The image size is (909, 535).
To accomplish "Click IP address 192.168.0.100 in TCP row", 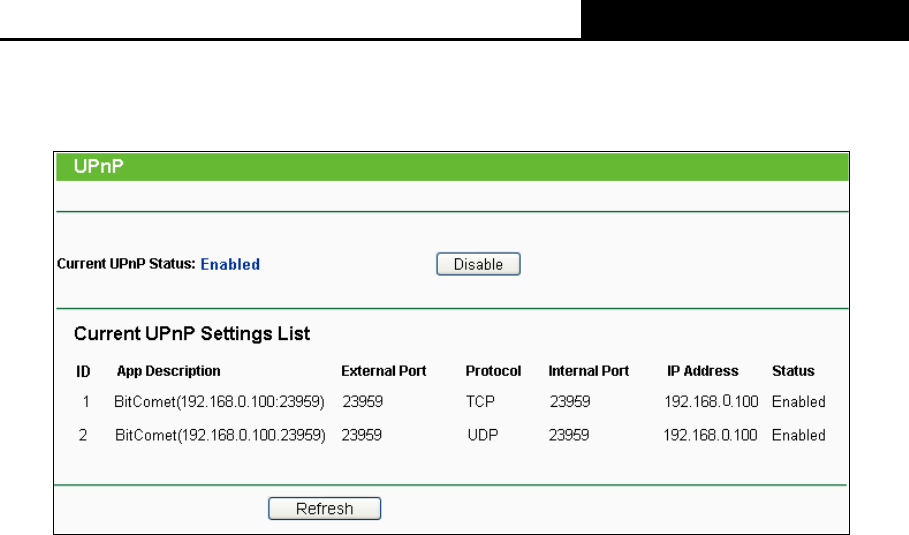I will 711,402.
